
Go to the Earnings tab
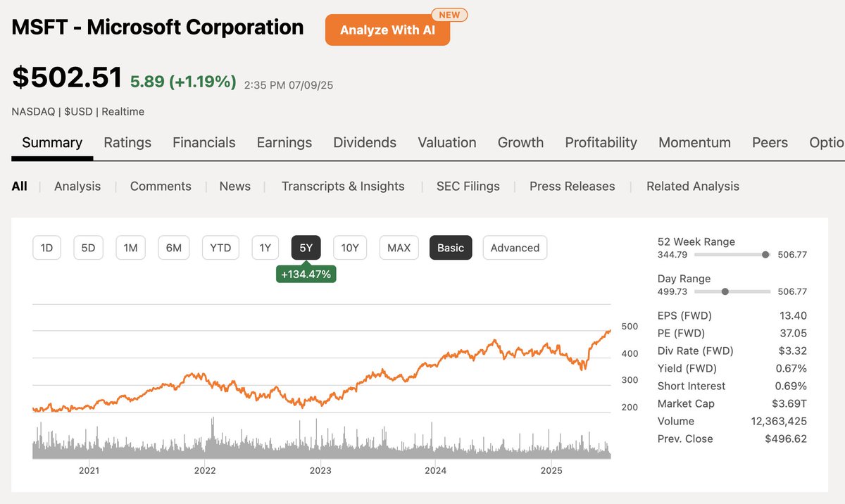(x=284, y=143)
